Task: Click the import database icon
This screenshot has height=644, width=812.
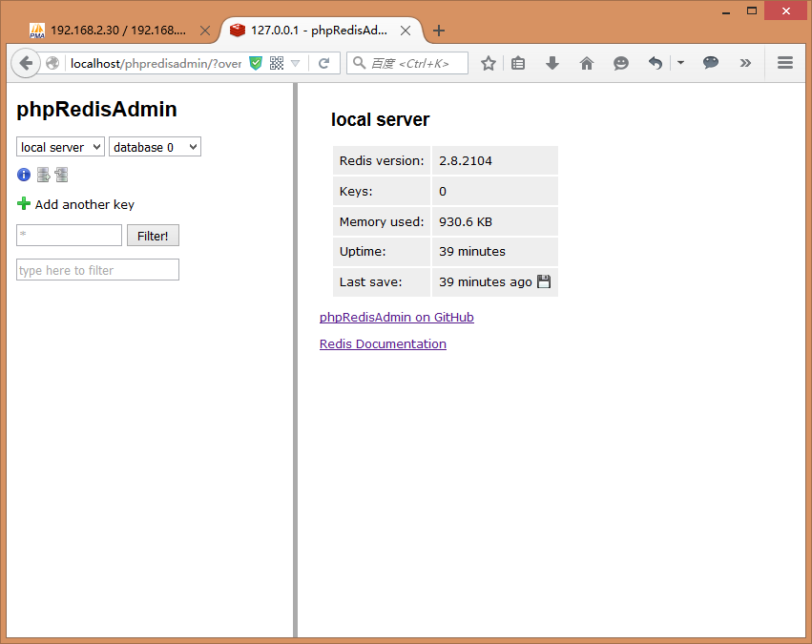Action: click(x=62, y=175)
